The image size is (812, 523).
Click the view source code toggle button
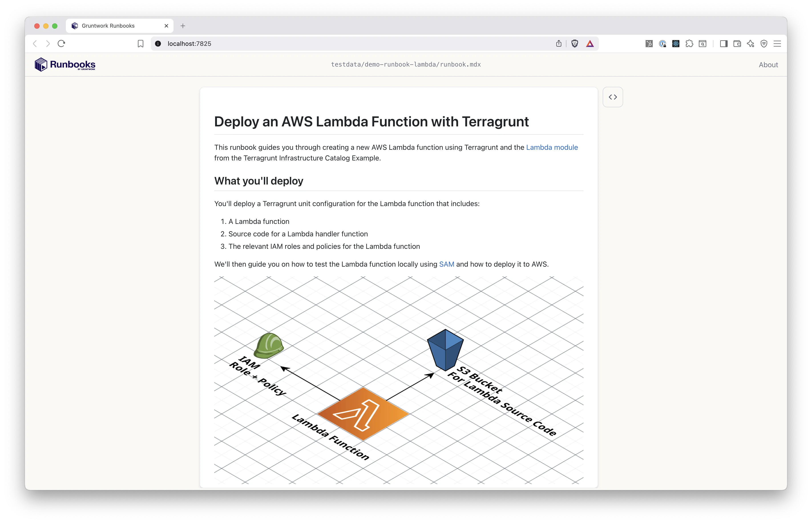(612, 97)
